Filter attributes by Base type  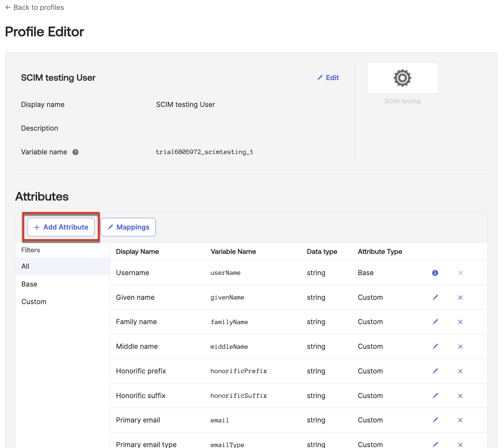coord(29,284)
